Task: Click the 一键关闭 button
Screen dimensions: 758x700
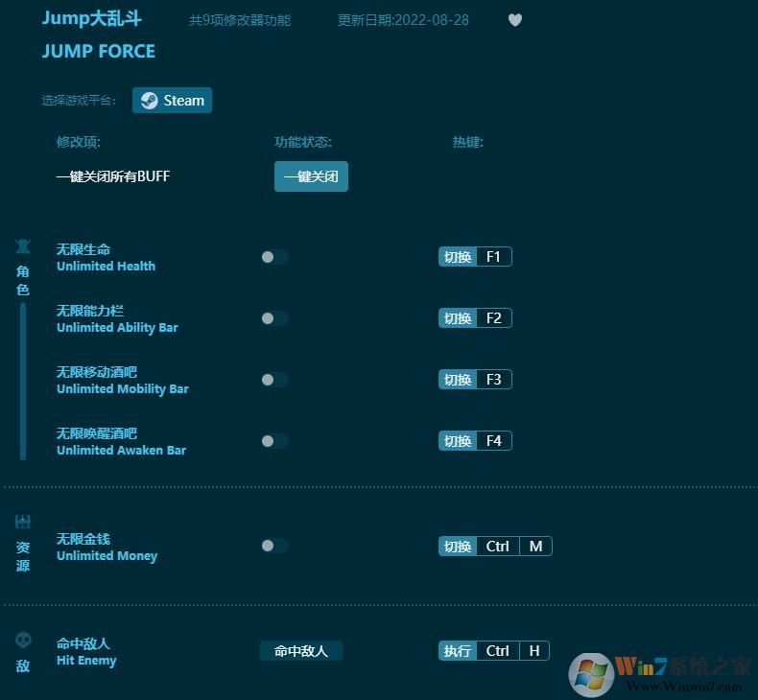Action: [x=311, y=176]
